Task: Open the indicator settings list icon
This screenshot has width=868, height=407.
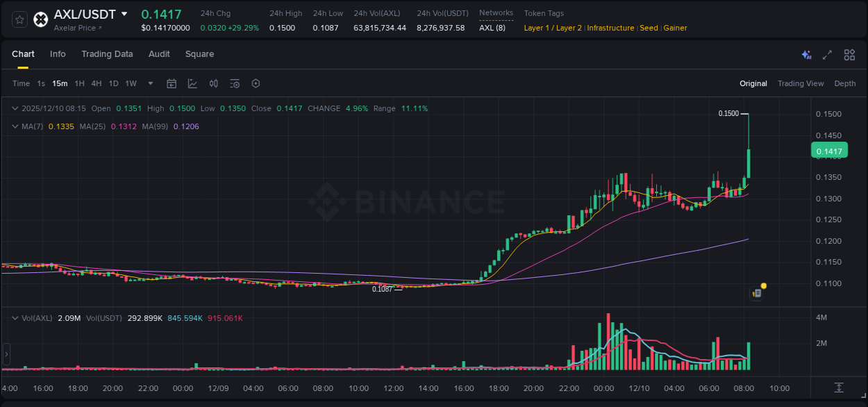Action: pos(234,83)
